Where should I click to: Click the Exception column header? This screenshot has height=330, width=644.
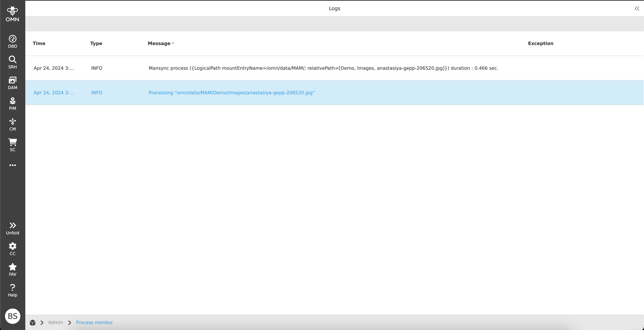(x=540, y=43)
